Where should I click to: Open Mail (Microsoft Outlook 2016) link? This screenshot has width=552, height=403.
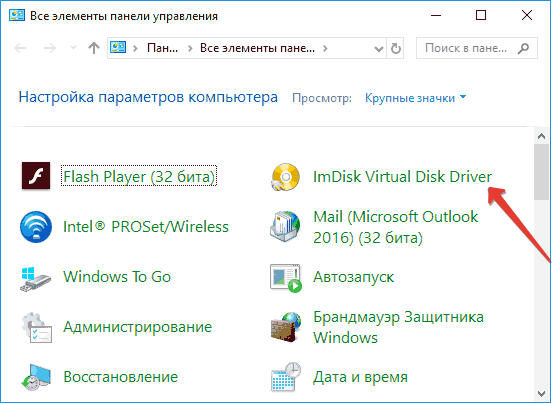(x=396, y=227)
